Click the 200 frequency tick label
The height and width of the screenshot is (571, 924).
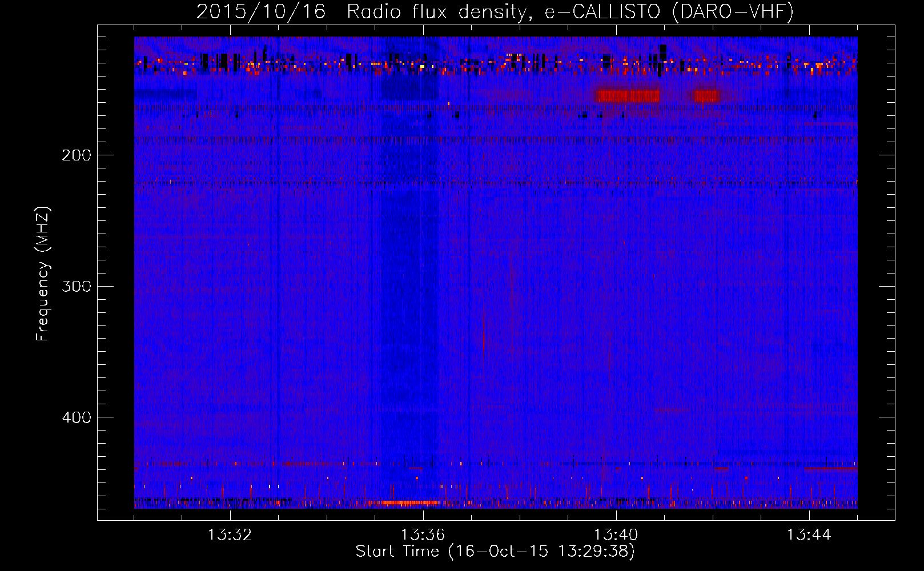(x=77, y=155)
